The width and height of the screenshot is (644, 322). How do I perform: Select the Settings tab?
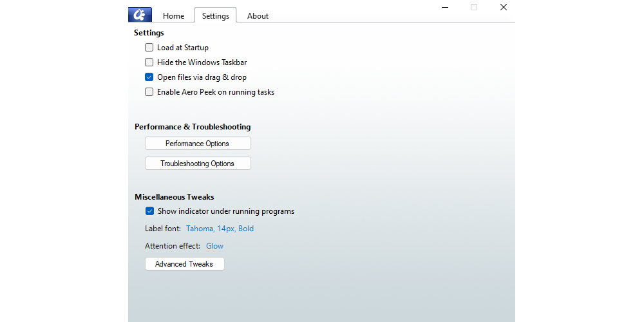click(216, 15)
